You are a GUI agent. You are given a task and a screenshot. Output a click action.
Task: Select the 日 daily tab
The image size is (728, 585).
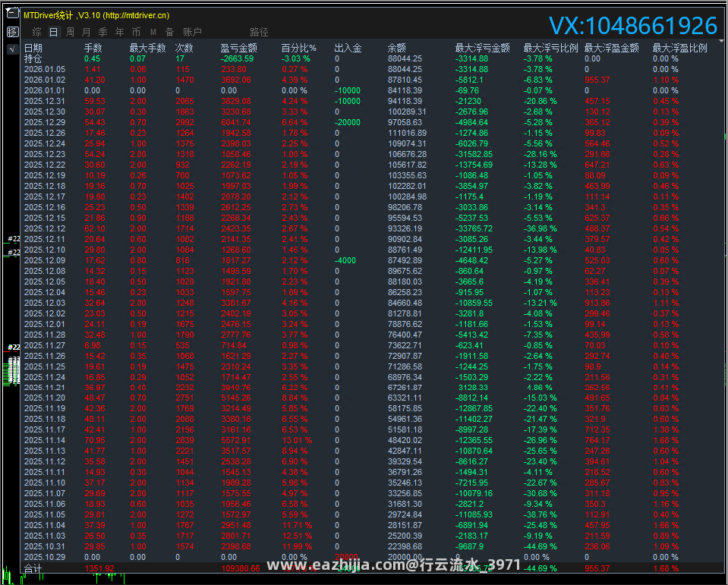[53, 32]
